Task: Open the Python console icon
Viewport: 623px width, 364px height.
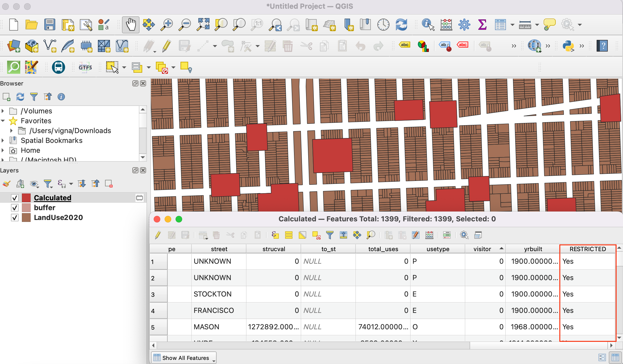Action: coord(568,46)
